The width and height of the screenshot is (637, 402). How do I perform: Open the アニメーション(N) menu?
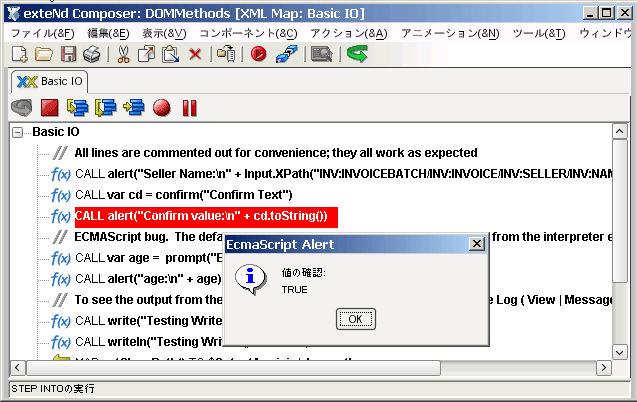[x=450, y=33]
